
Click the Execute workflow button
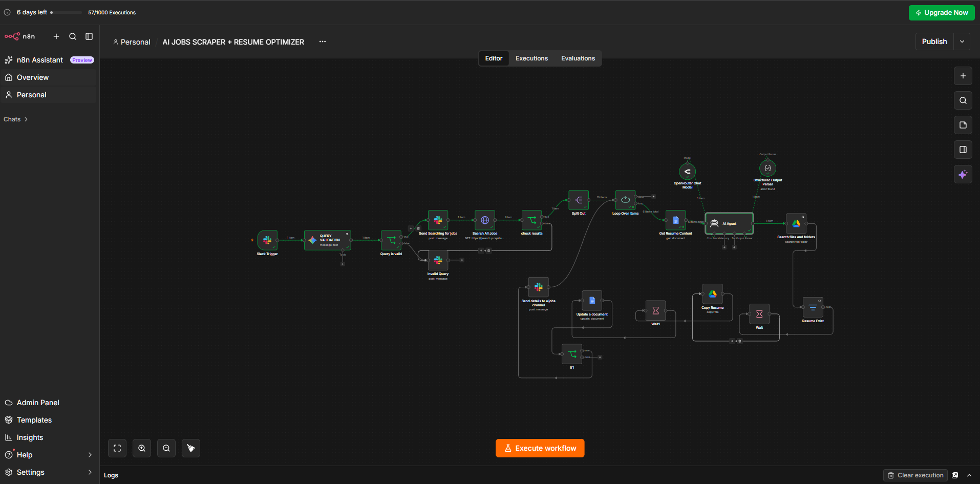click(540, 448)
